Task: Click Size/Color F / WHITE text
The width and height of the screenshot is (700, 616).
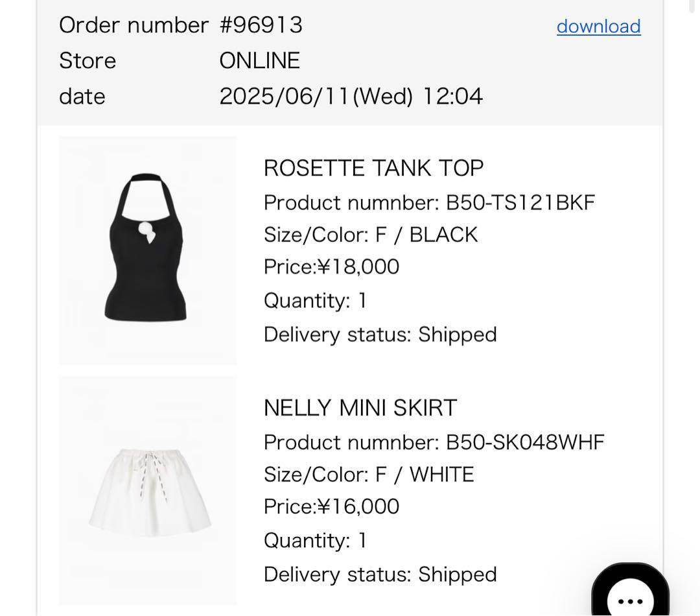Action: coord(367,474)
